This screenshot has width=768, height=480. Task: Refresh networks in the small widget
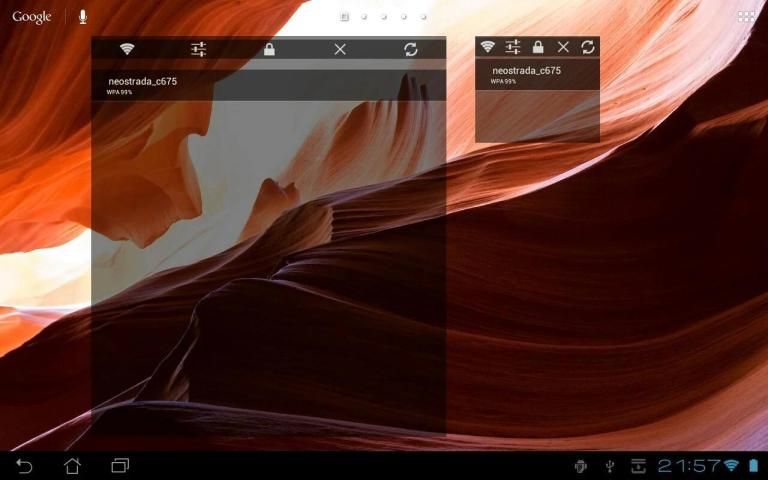pyautogui.click(x=588, y=47)
